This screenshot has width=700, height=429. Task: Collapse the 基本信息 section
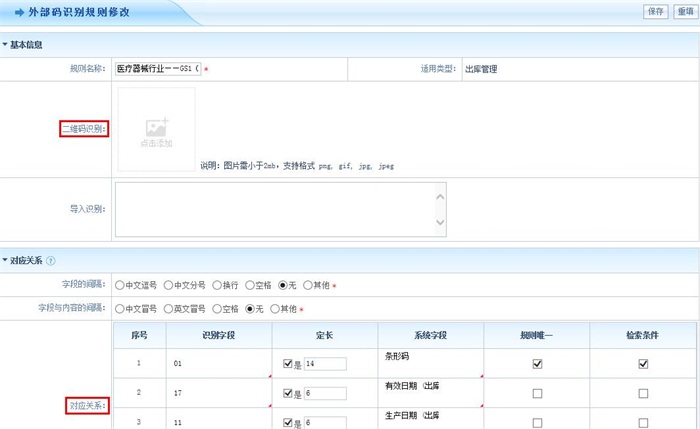(x=5, y=45)
